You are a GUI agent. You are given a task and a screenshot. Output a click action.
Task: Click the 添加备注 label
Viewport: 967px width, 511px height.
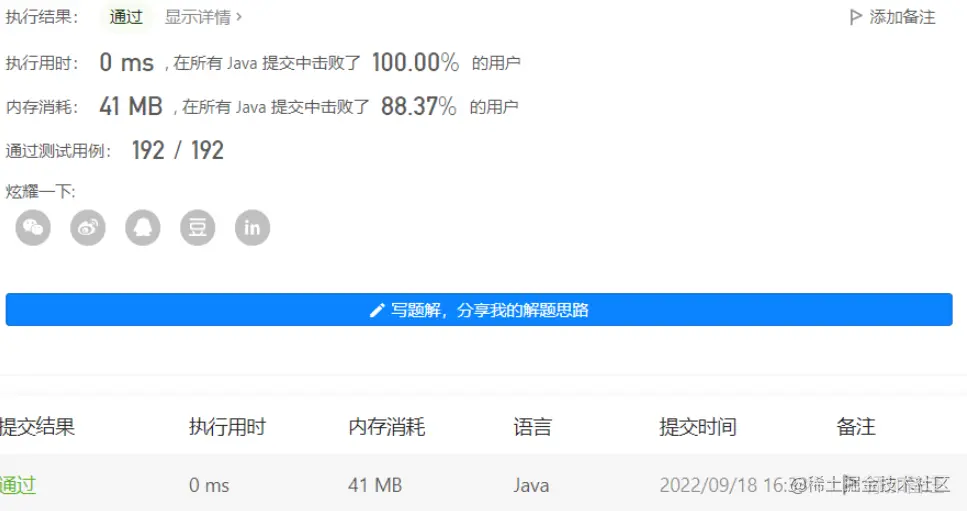click(x=902, y=17)
